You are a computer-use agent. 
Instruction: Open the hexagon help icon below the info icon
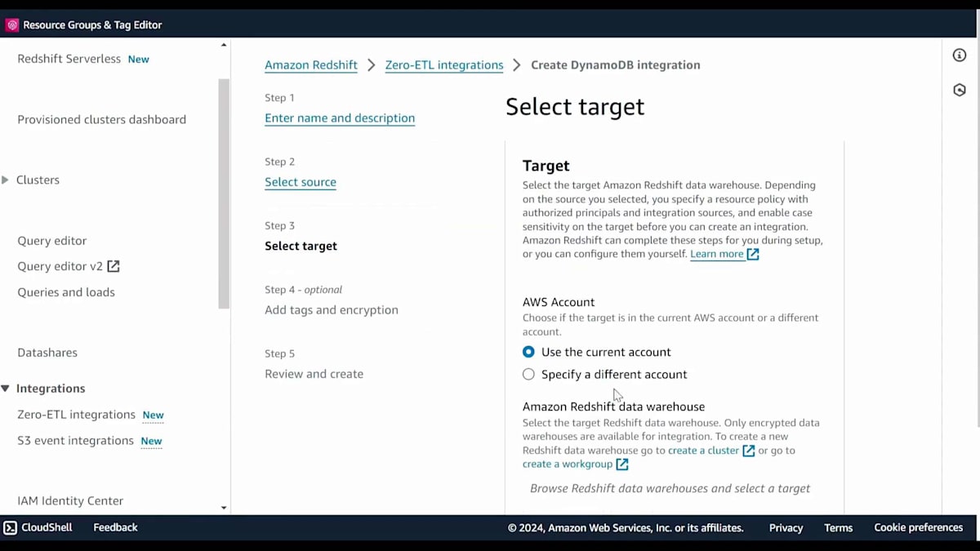pyautogui.click(x=960, y=90)
